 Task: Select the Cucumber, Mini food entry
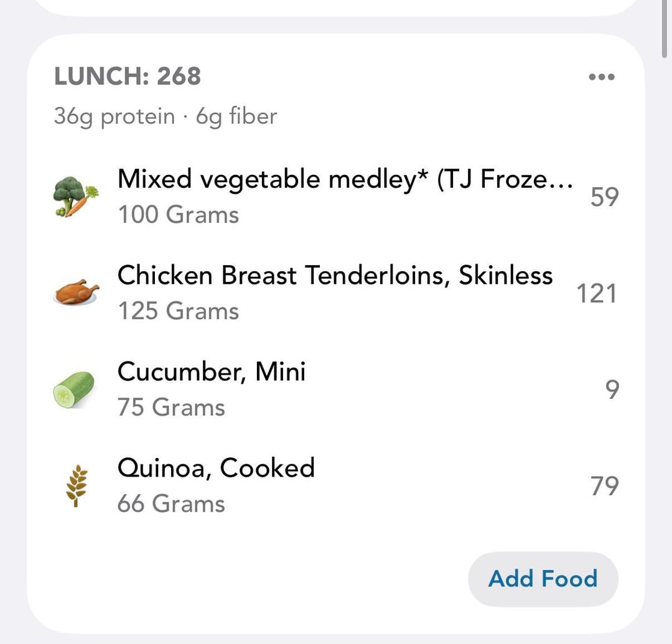pos(212,372)
